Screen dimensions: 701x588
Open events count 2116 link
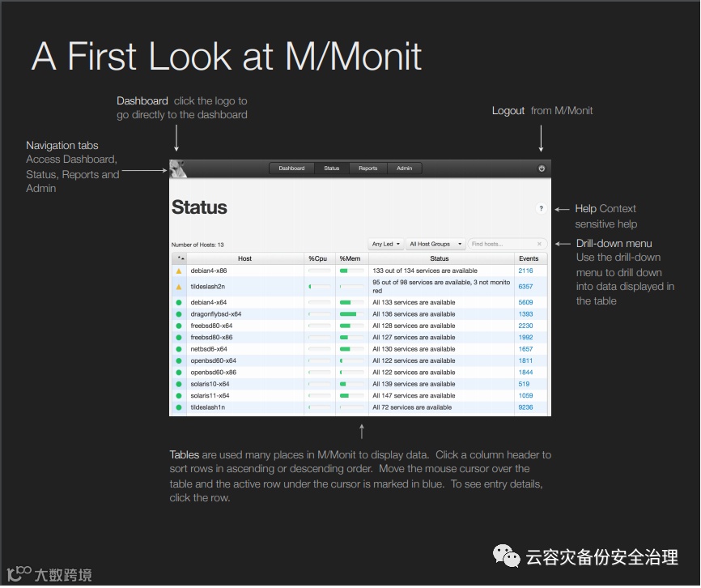click(x=525, y=271)
